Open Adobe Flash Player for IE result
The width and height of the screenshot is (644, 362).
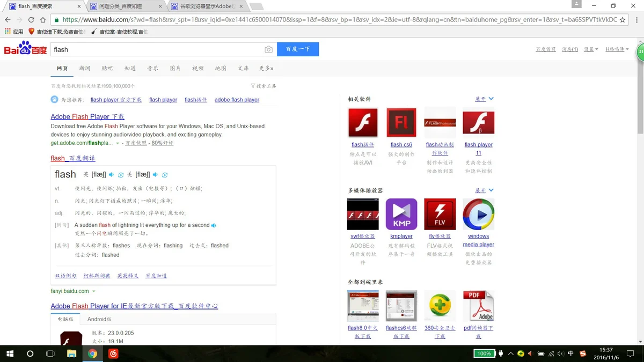(134, 306)
